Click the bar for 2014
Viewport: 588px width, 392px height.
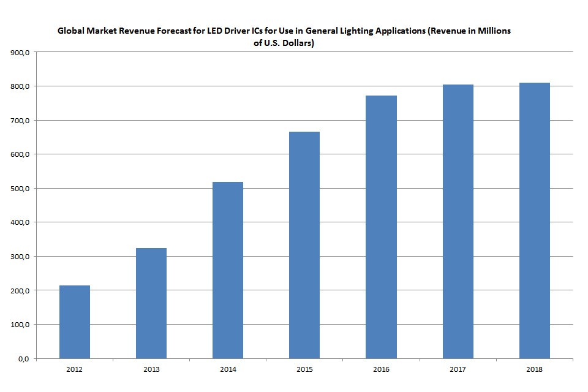(x=228, y=269)
